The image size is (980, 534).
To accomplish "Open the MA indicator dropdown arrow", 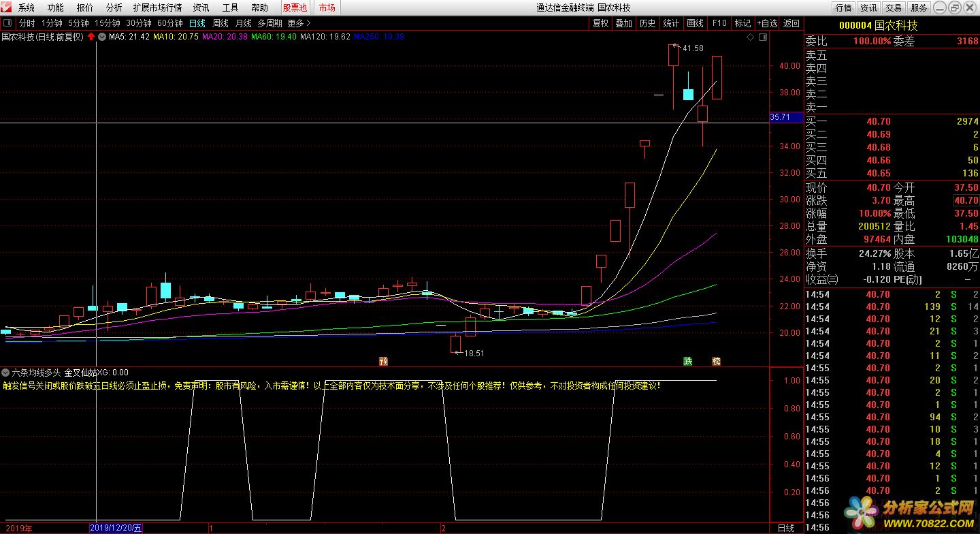I will [101, 37].
